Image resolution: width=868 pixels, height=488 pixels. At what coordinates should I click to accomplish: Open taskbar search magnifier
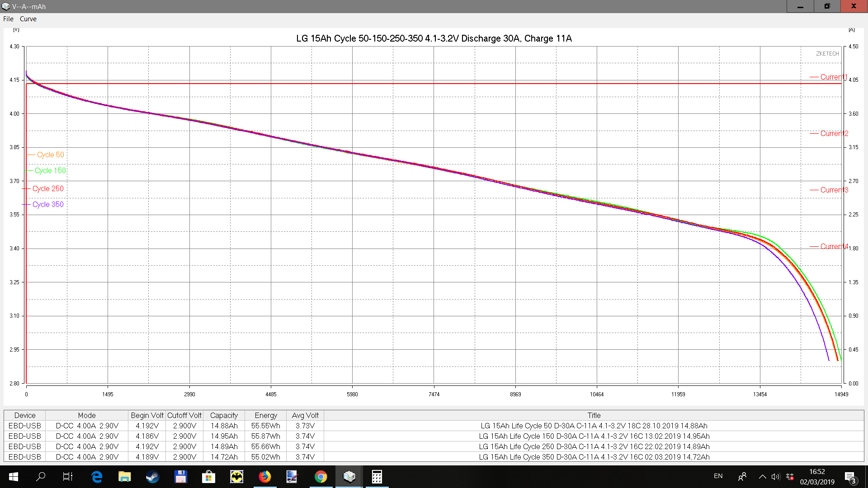pos(41,476)
